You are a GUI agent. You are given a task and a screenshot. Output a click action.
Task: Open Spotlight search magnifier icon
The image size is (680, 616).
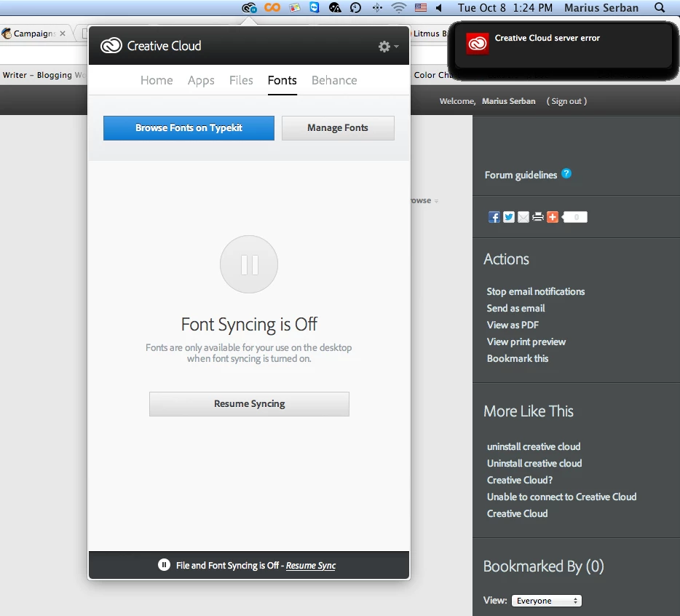(659, 7)
